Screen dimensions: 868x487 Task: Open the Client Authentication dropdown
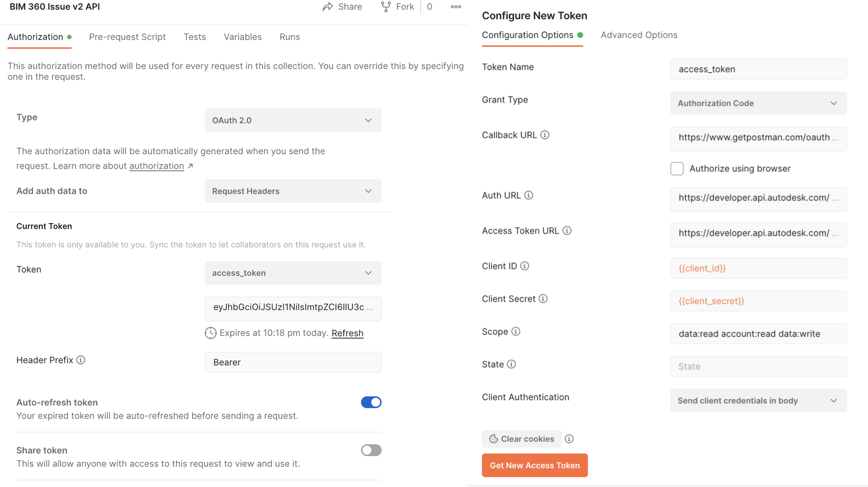(758, 401)
